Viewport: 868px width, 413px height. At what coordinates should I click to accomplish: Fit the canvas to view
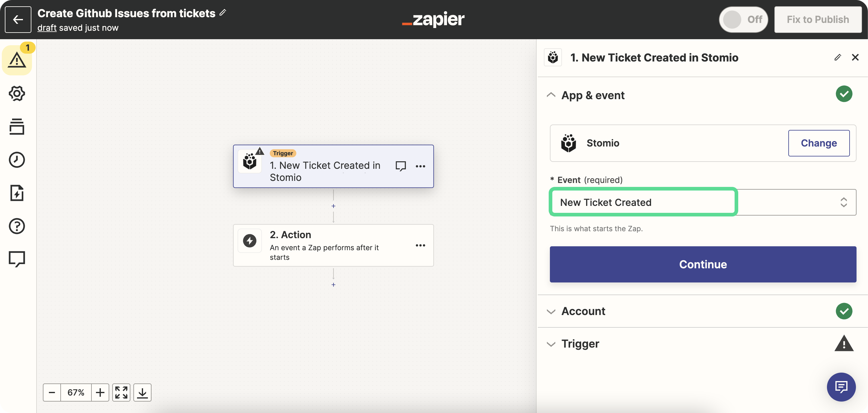(x=121, y=393)
